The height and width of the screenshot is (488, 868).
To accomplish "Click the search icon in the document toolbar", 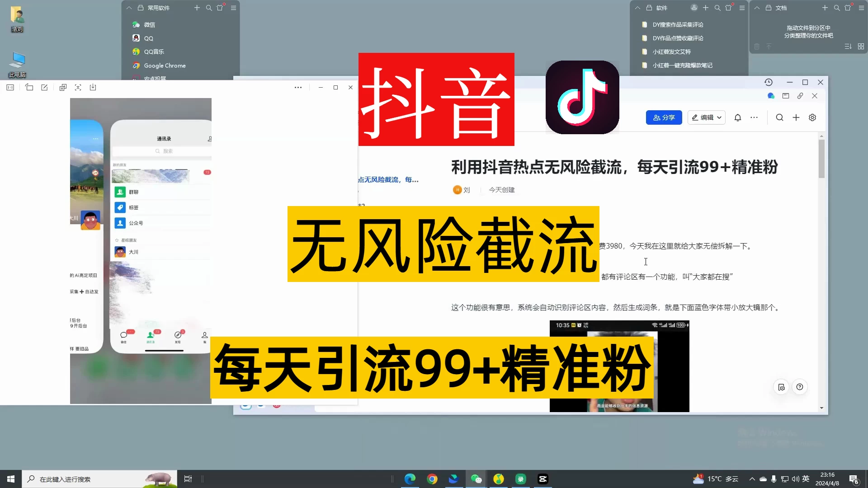I will (779, 117).
